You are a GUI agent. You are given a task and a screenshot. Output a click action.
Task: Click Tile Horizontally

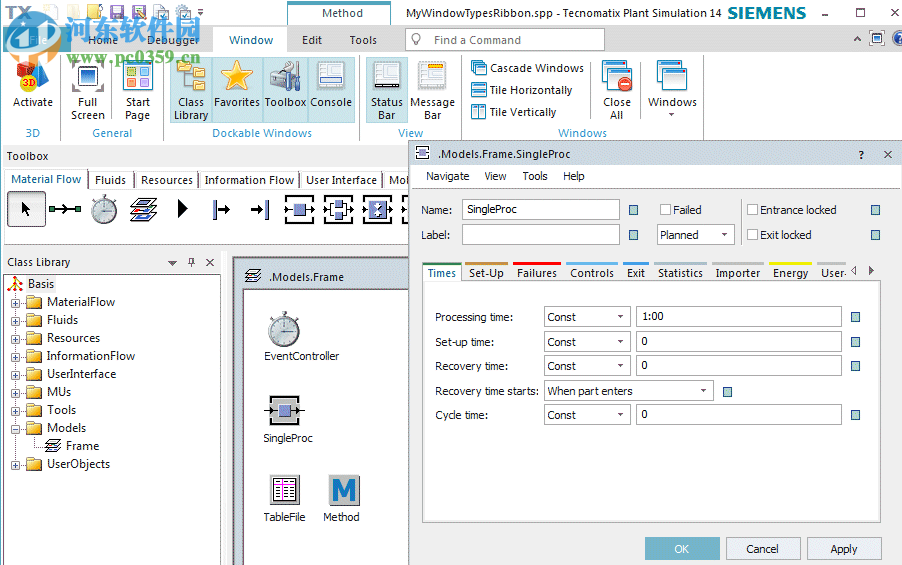522,90
